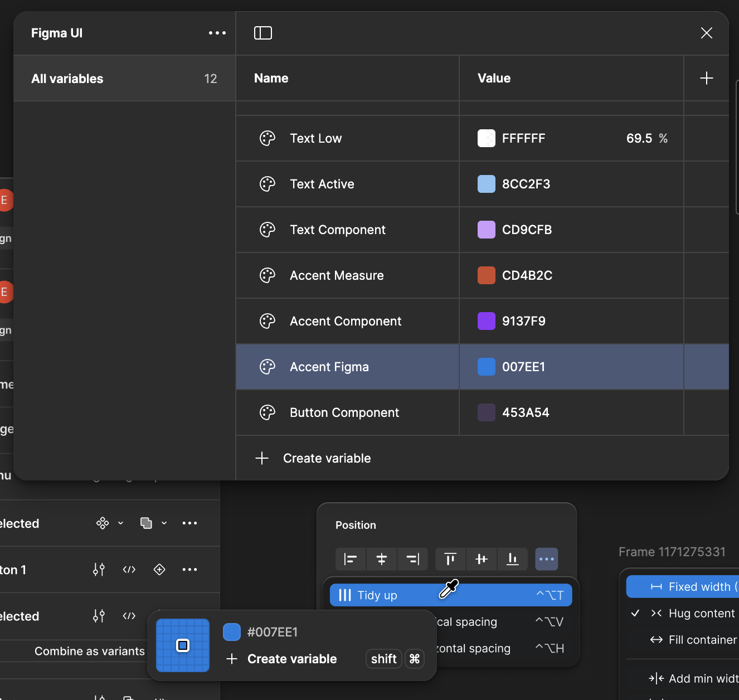Choose Add min width option
The image size is (739, 700).
[x=693, y=678]
